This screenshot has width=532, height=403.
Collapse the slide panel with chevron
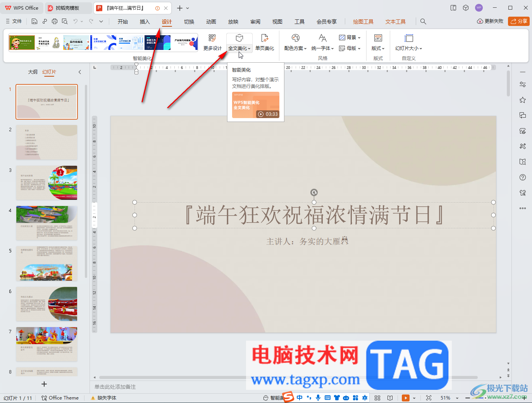[x=80, y=72]
